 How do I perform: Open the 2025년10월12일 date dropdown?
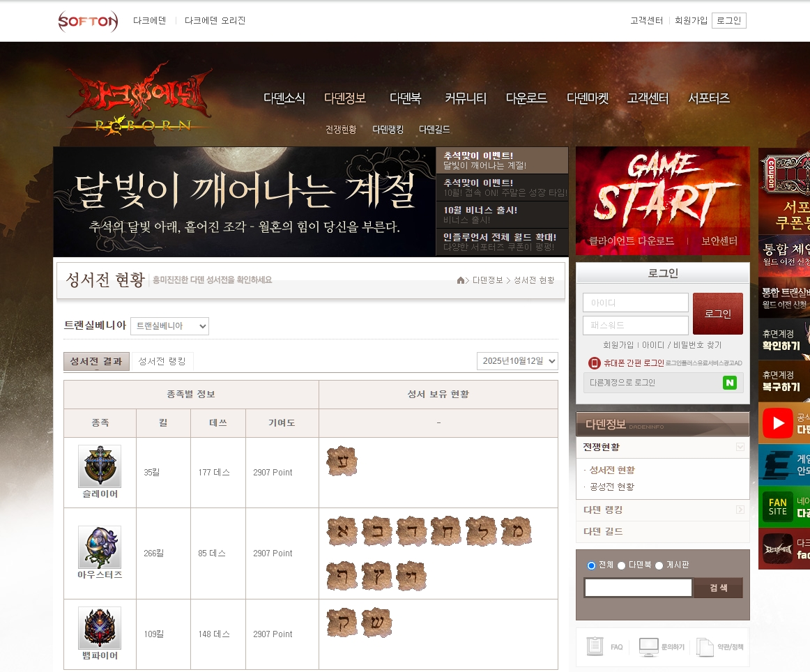(518, 361)
